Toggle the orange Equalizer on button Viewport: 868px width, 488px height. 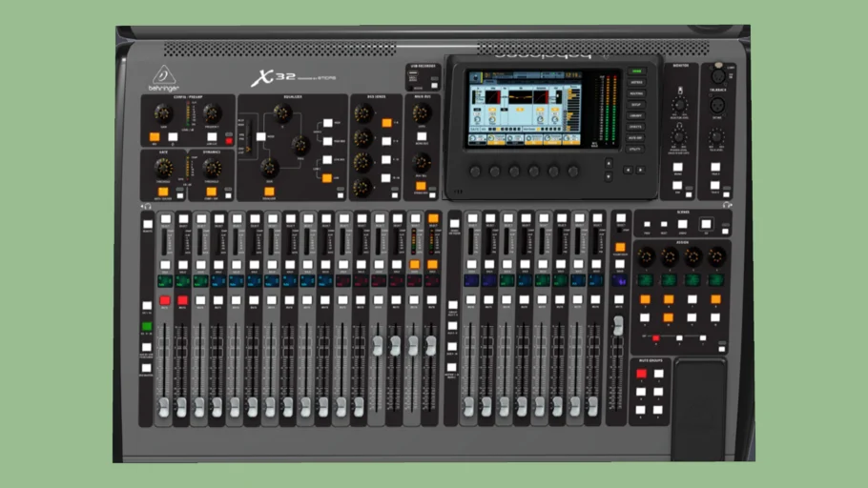click(x=269, y=192)
